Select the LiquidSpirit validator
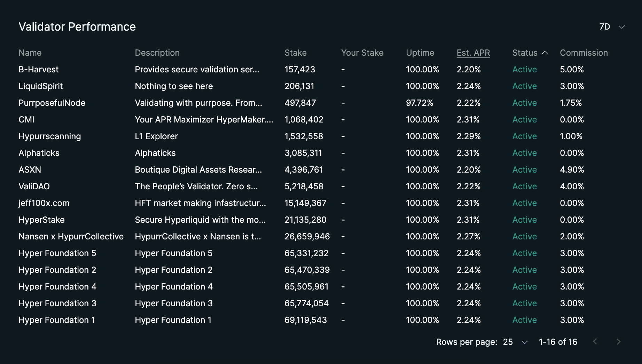This screenshot has width=642, height=364. [40, 86]
